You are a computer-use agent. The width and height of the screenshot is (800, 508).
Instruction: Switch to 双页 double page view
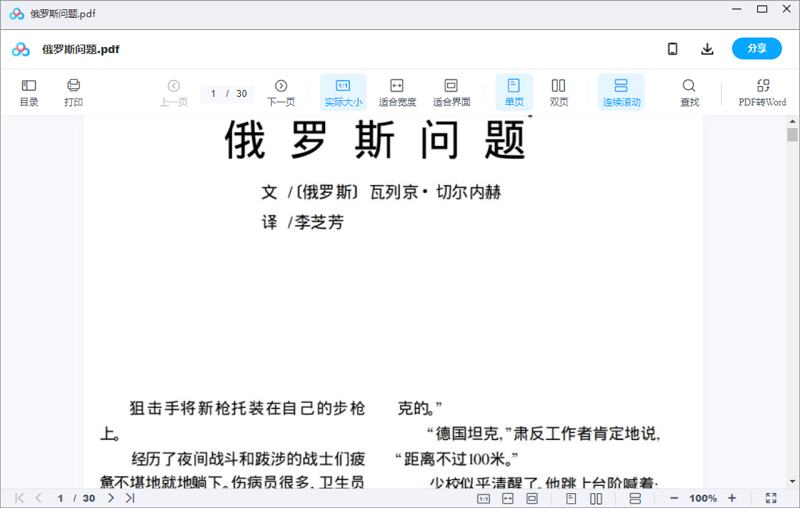tap(559, 92)
